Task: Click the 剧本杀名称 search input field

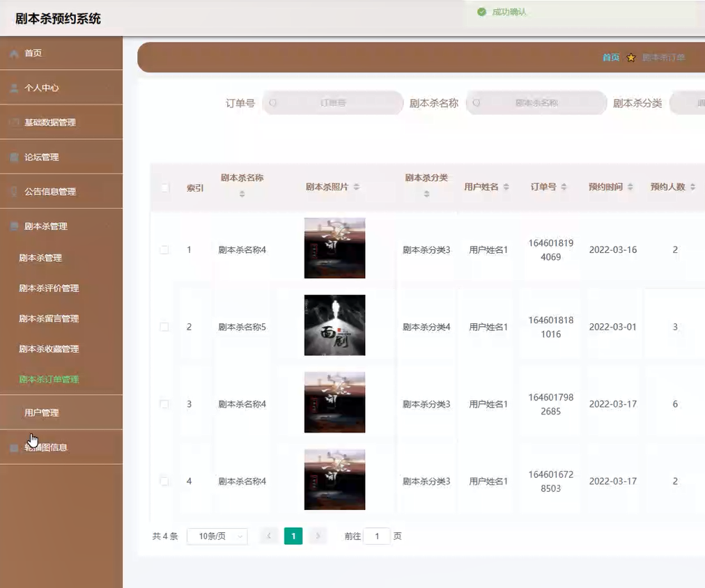Action: coord(536,103)
